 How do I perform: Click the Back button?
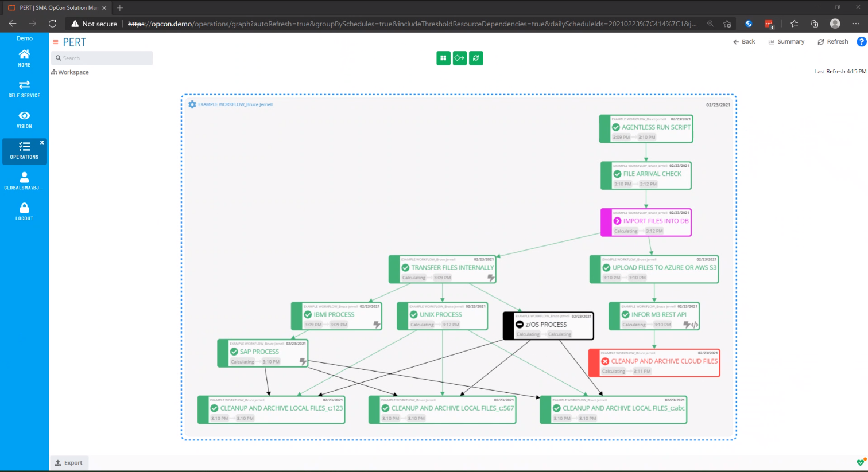tap(744, 41)
